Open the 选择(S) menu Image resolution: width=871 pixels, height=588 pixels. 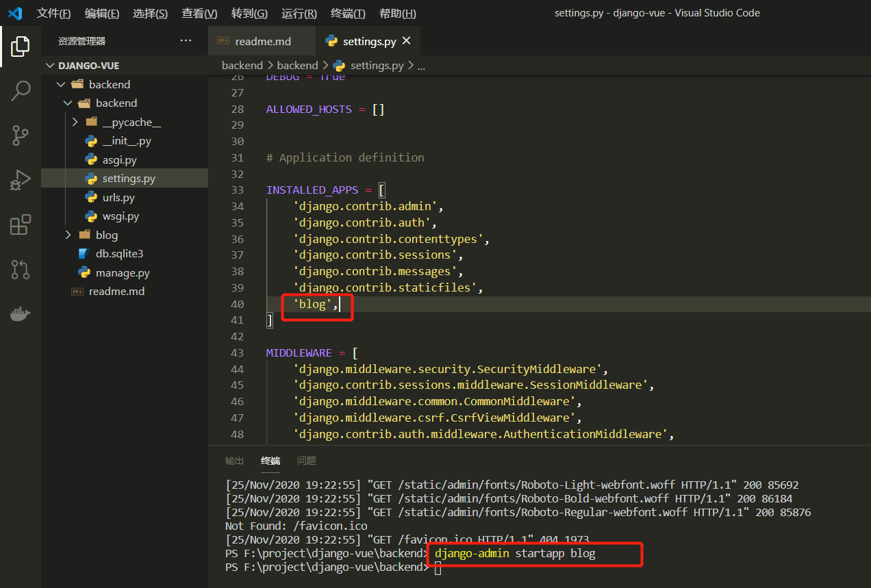pos(150,13)
